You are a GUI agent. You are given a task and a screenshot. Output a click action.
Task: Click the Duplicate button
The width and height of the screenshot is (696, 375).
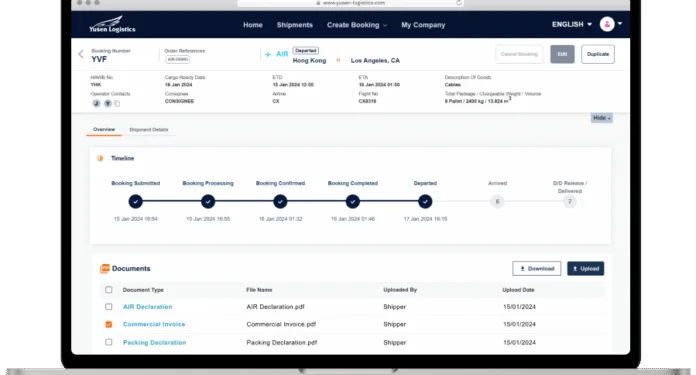pos(598,54)
